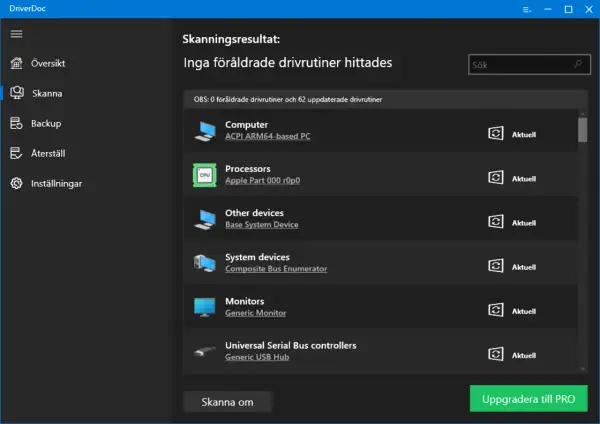Open Inställningar settings page
The image size is (600, 424).
coord(56,184)
